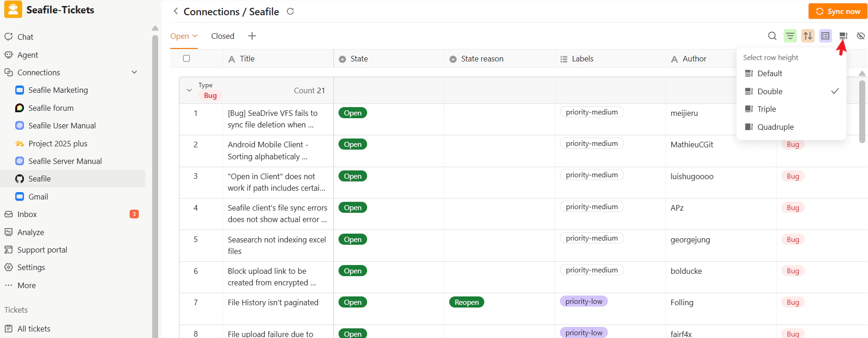Go back from Connections / Seafile
This screenshot has height=338, width=868.
coord(175,11)
